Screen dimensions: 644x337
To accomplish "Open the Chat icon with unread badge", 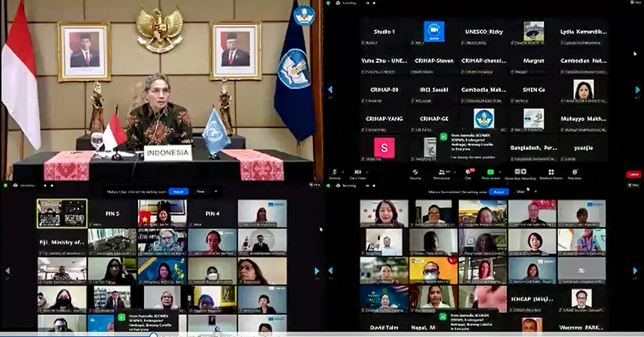I will 468,173.
